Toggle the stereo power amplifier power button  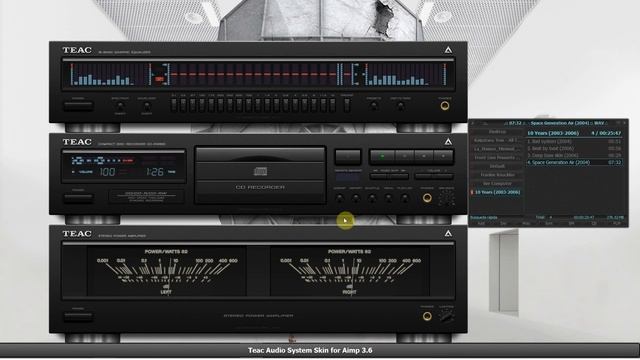coord(78,316)
